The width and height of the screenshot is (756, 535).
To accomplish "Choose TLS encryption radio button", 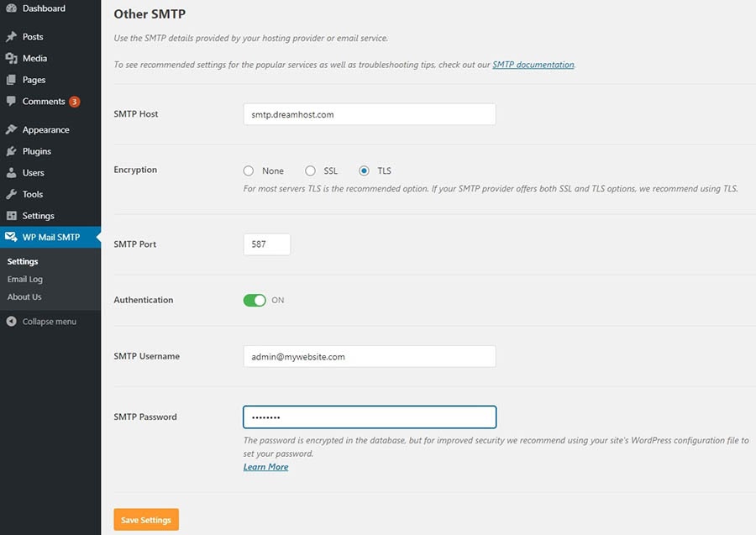I will click(x=364, y=170).
